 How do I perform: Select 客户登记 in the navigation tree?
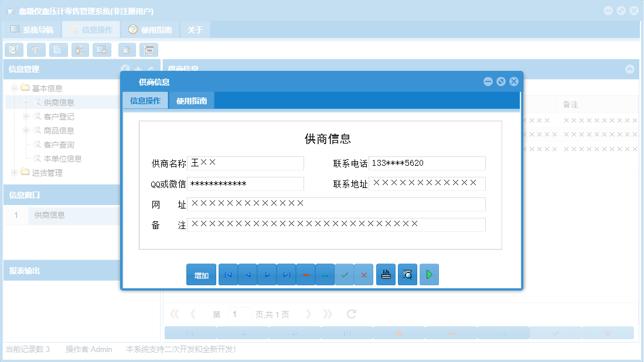(60, 116)
